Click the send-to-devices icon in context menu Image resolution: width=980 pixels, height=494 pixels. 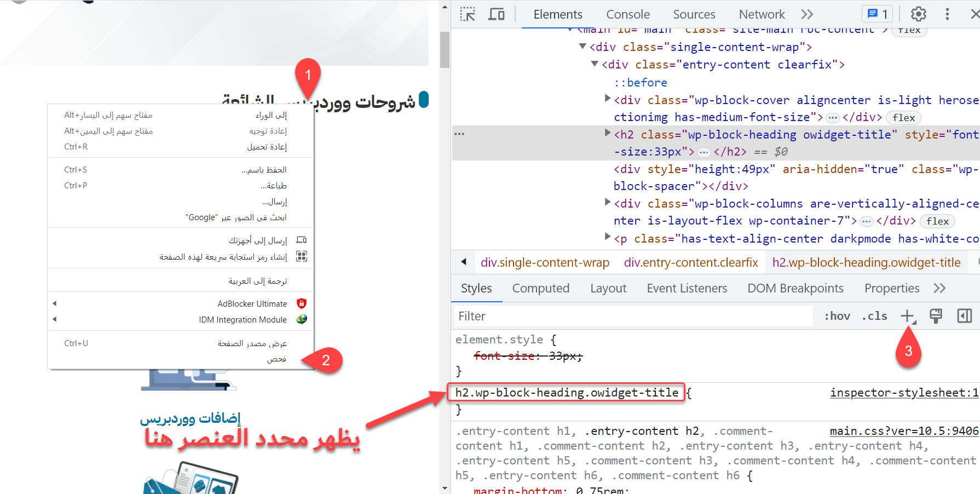(x=302, y=240)
